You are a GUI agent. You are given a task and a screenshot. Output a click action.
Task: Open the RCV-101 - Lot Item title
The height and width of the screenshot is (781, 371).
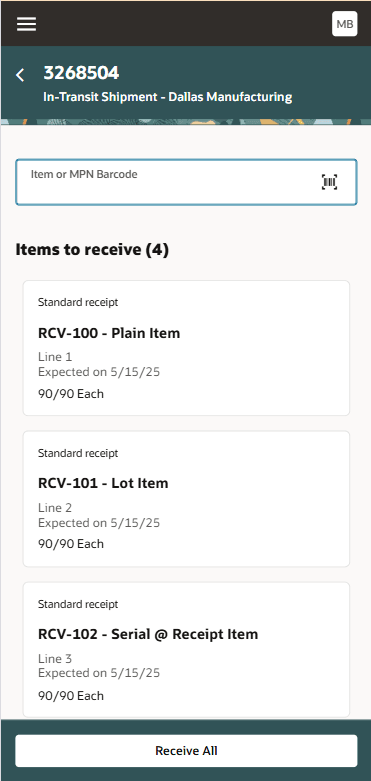pos(103,483)
